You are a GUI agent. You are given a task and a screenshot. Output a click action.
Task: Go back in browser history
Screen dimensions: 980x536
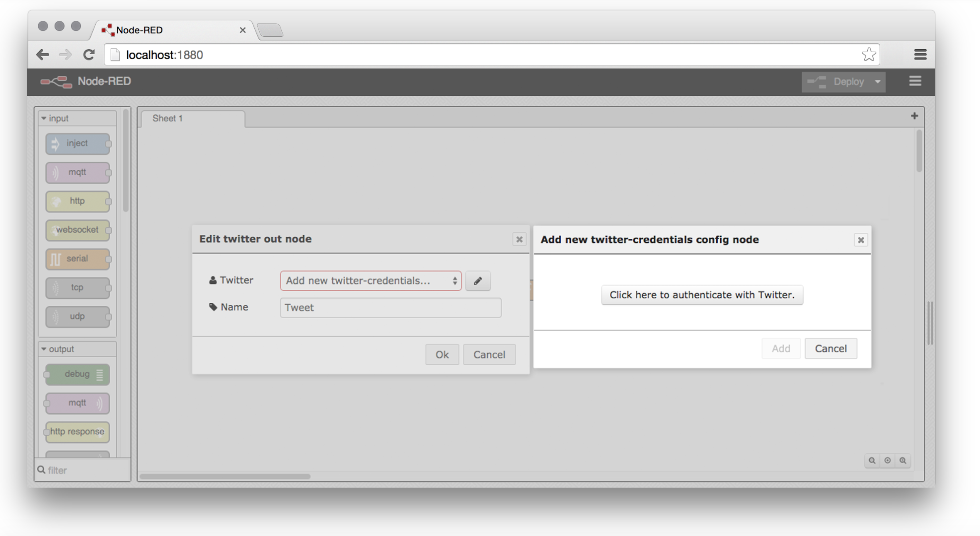(x=43, y=55)
